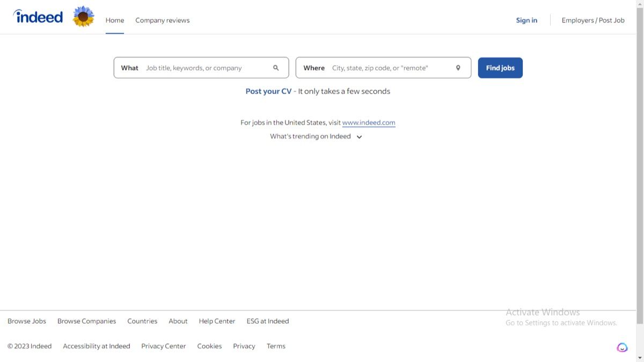The image size is (644, 362).
Task: Open Cookies footer link
Action: (209, 346)
